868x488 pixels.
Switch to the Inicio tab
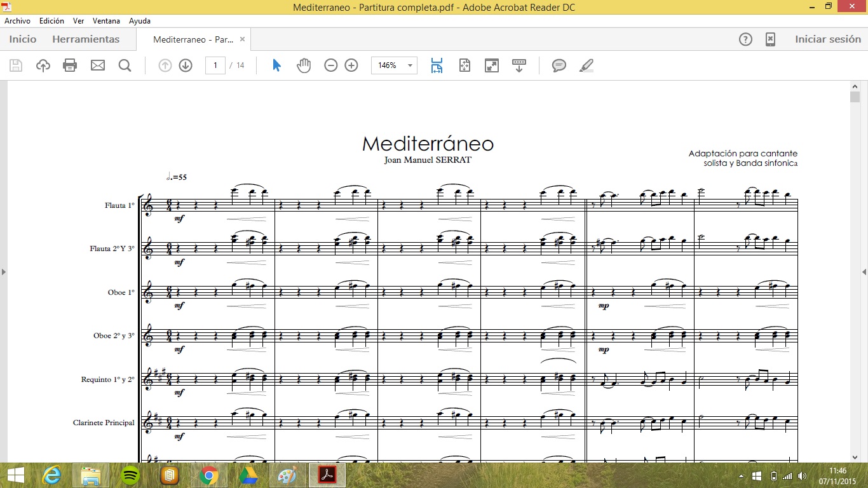pyautogui.click(x=23, y=39)
